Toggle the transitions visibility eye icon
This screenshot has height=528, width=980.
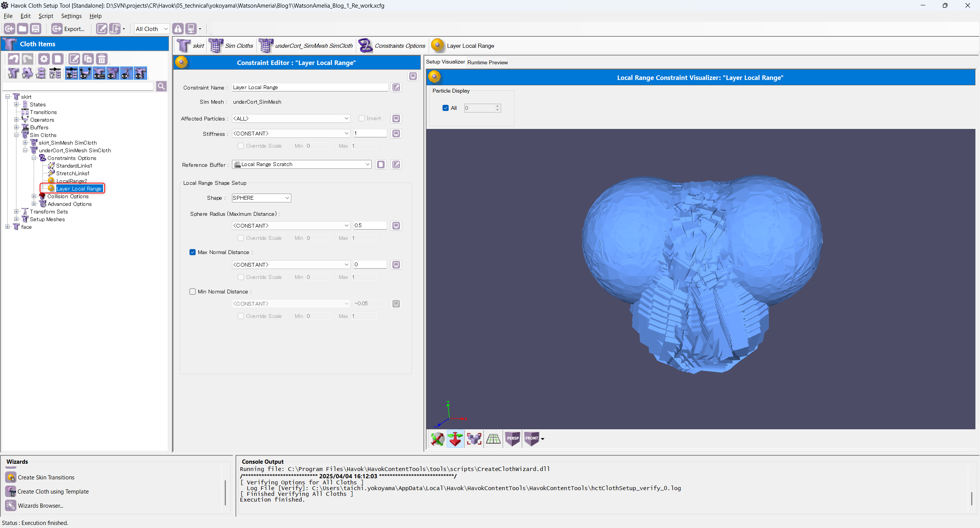click(71, 73)
